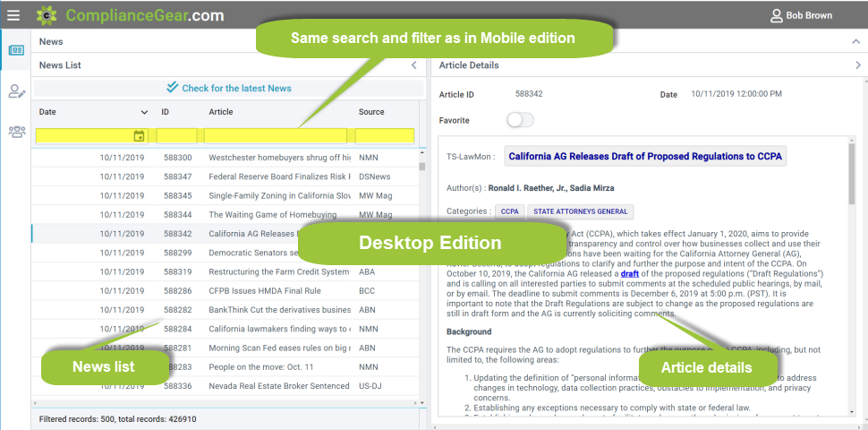Expand the Article Details panel arrow

click(857, 65)
